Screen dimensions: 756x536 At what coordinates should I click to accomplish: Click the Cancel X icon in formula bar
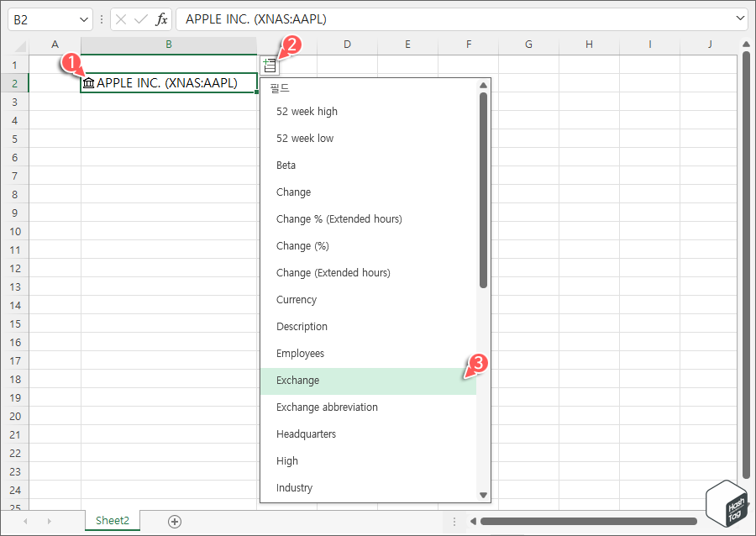pos(121,19)
